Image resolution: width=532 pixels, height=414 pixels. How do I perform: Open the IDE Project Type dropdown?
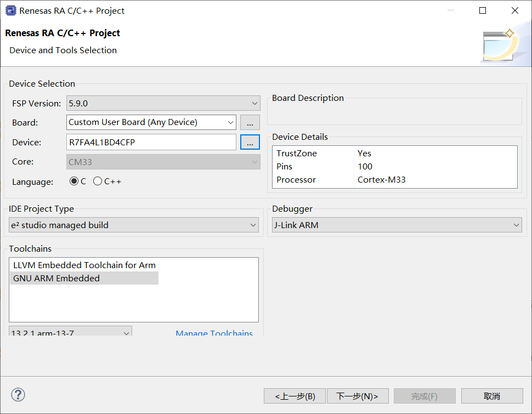point(134,225)
